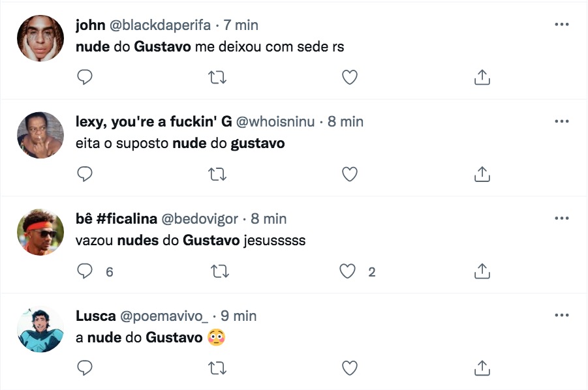Viewport: 588px width, 390px height.
Task: Open more options on john's tweet
Action: pyautogui.click(x=561, y=25)
